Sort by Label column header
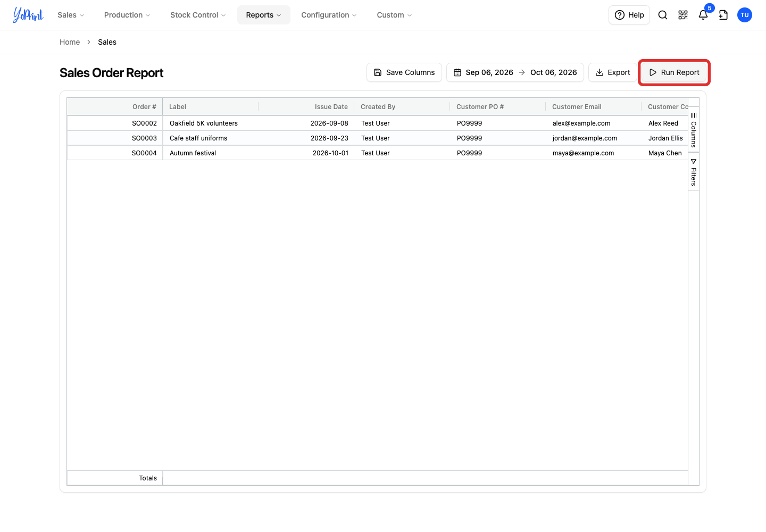 click(x=211, y=106)
